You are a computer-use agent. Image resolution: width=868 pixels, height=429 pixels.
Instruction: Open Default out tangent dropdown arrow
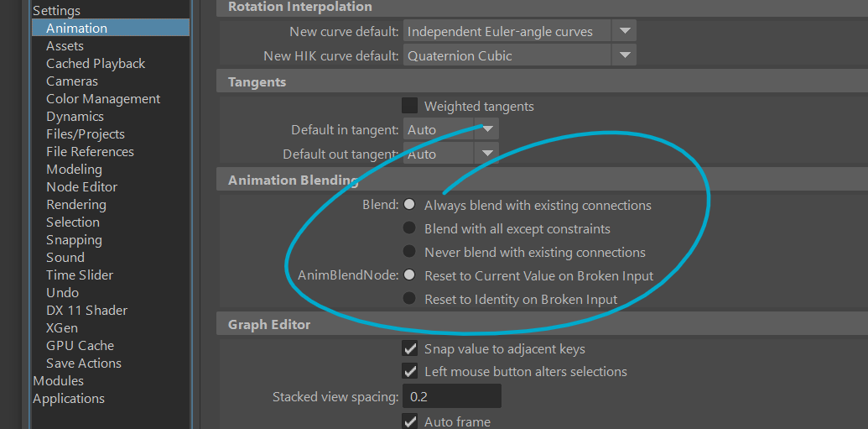coord(487,154)
